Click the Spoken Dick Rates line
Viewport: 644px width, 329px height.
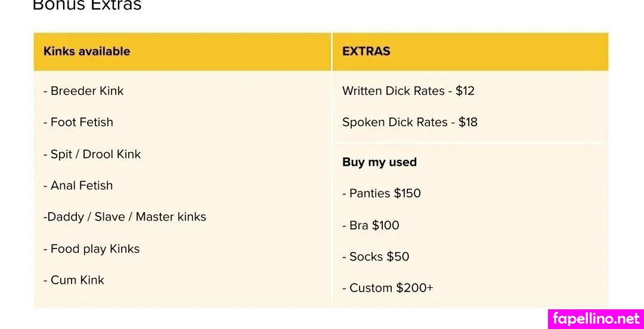click(410, 122)
